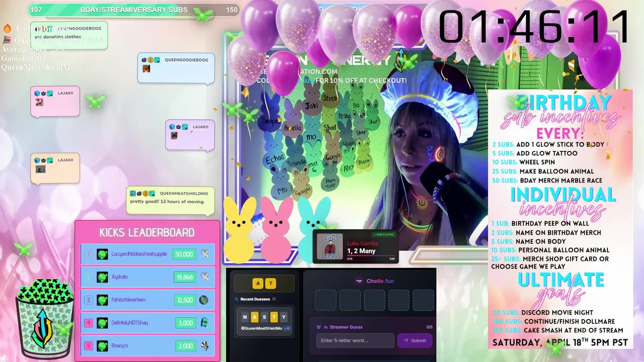Click the grey S tile in NASTY guess
This screenshot has height=362, width=644.
pyautogui.click(x=264, y=317)
